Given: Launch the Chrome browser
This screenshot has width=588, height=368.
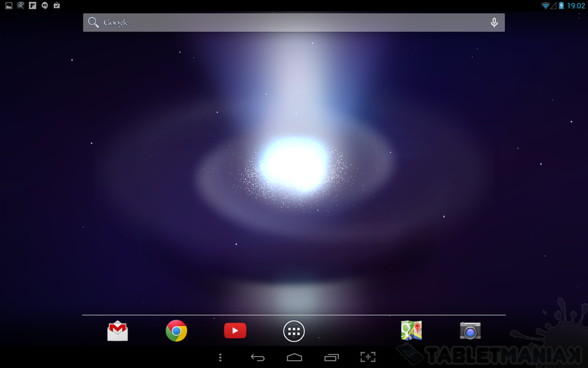Looking at the screenshot, I should tap(176, 331).
